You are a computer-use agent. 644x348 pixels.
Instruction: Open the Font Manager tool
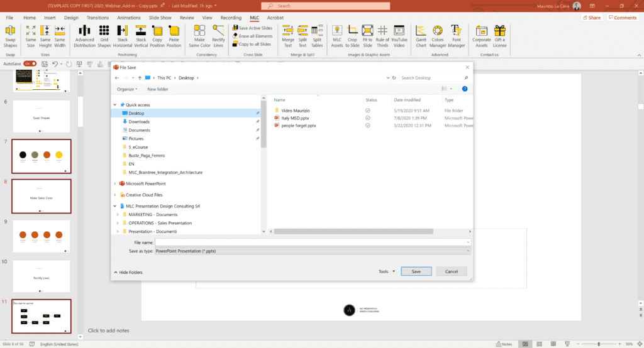(457, 36)
